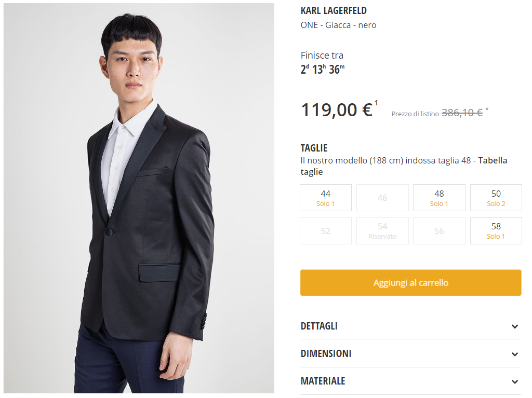Click the footnote marker next to 119,00 € price

coord(376,103)
